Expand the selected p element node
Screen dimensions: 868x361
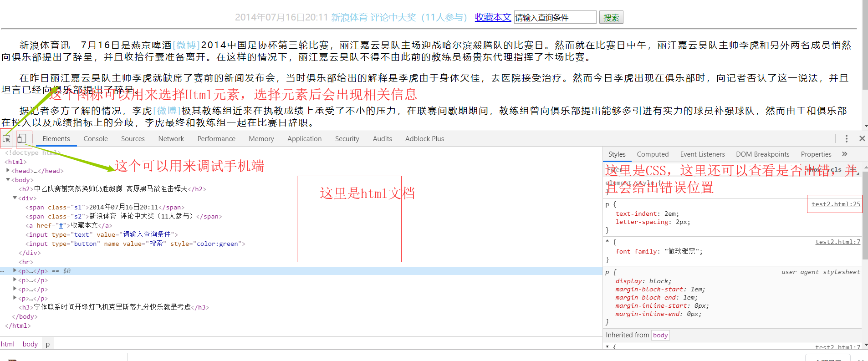tap(15, 271)
